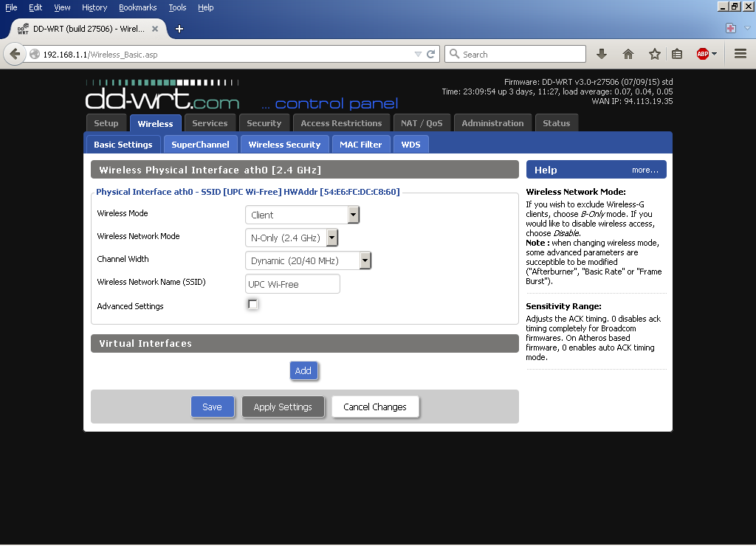Click the Wireless Network Name SSID field

click(292, 284)
